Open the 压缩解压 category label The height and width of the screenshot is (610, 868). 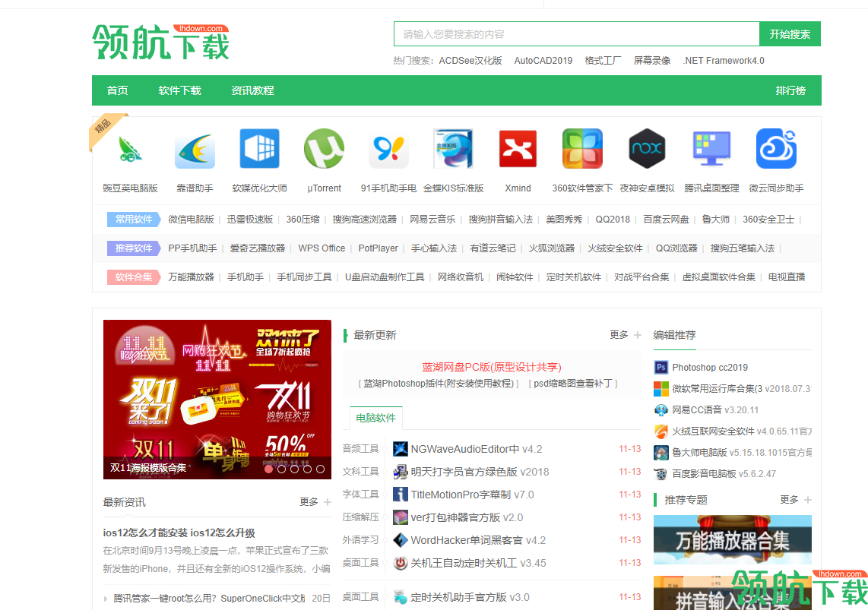pos(360,517)
